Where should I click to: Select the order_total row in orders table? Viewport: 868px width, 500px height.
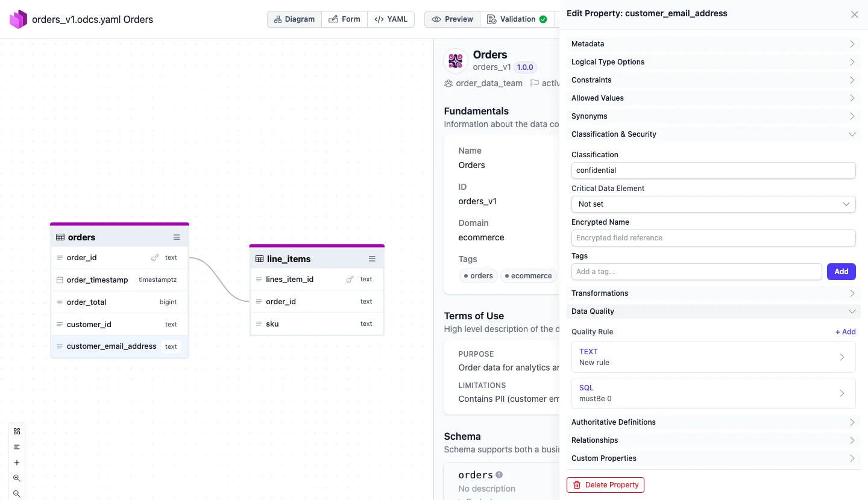pos(119,302)
